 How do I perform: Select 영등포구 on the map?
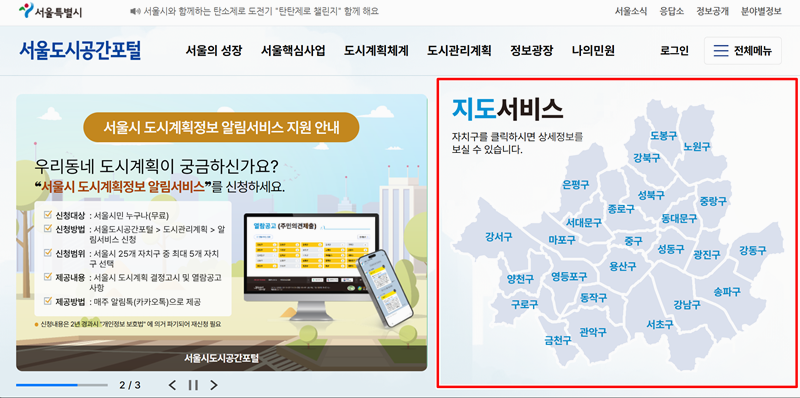[x=569, y=277]
